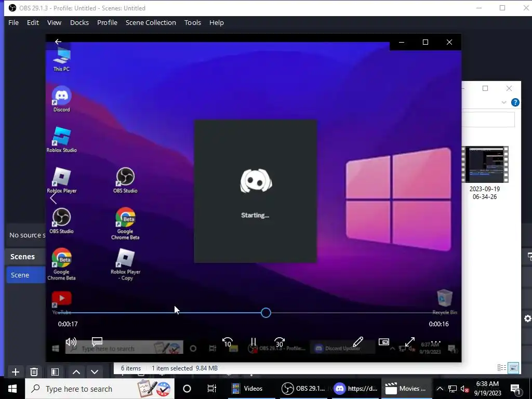
Task: Open network status in system tray
Action: tap(453, 389)
